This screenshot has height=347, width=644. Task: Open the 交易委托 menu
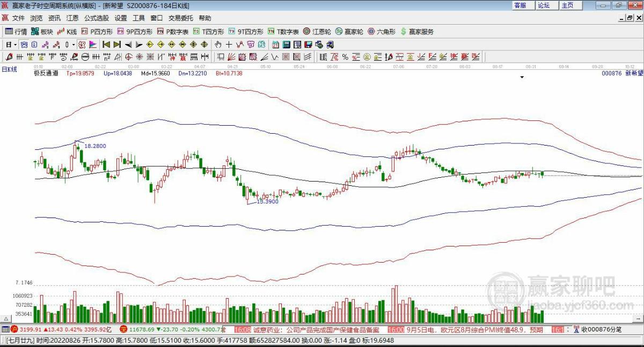[180, 18]
